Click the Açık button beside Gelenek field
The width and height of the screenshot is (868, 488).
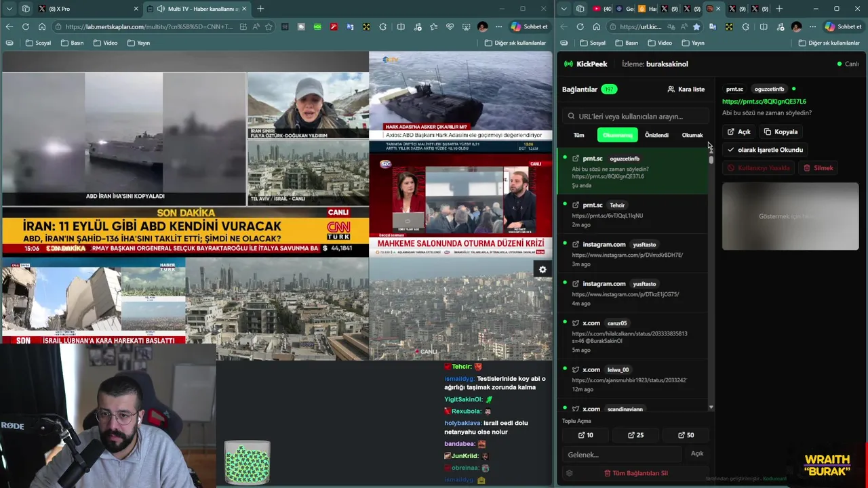(697, 453)
